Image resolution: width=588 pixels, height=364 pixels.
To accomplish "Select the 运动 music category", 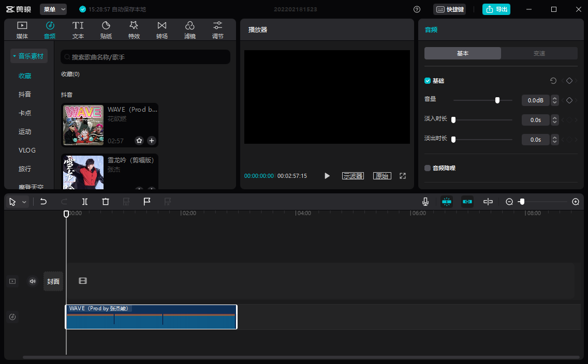I will 25,132.
